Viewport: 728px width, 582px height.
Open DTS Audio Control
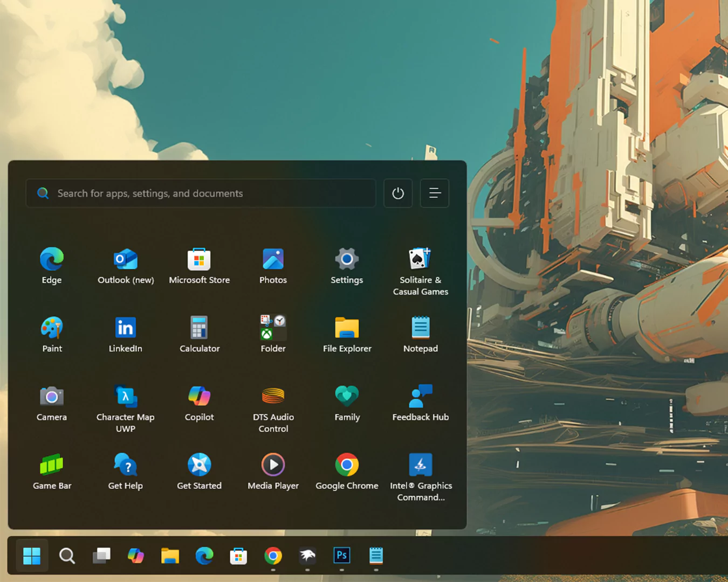point(273,408)
